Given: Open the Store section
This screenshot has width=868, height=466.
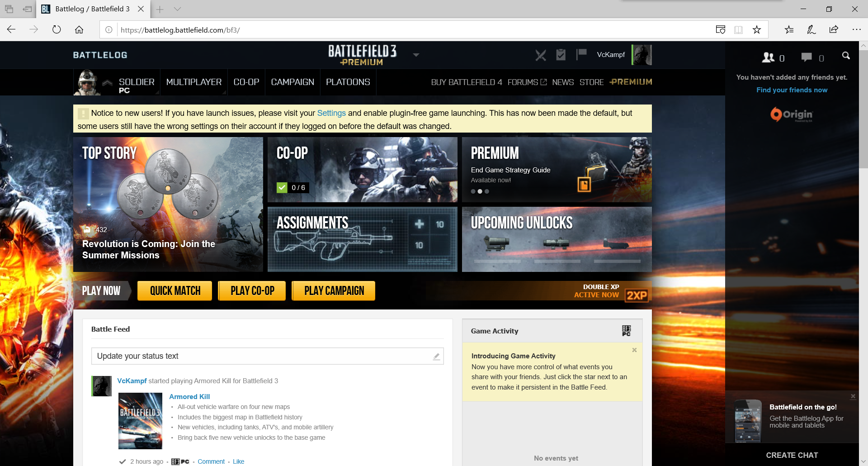Looking at the screenshot, I should (591, 82).
